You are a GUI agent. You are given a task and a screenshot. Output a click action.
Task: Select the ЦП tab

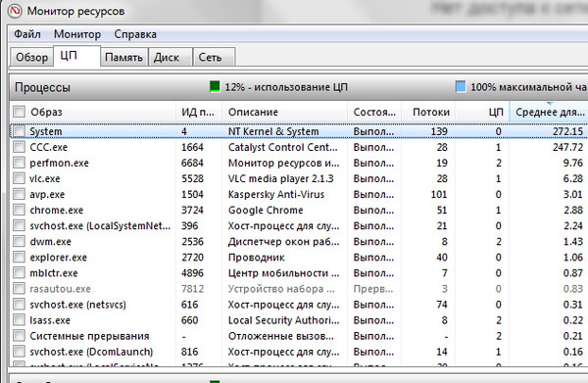[76, 56]
